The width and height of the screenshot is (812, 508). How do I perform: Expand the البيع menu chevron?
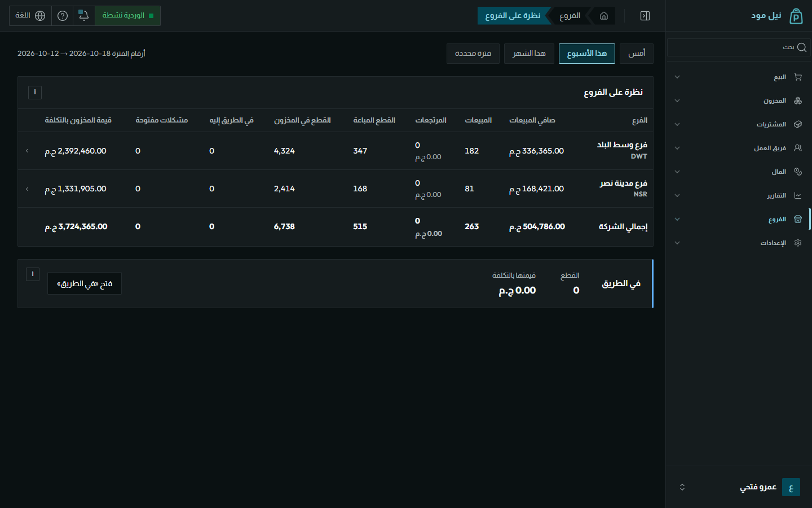[677, 77]
